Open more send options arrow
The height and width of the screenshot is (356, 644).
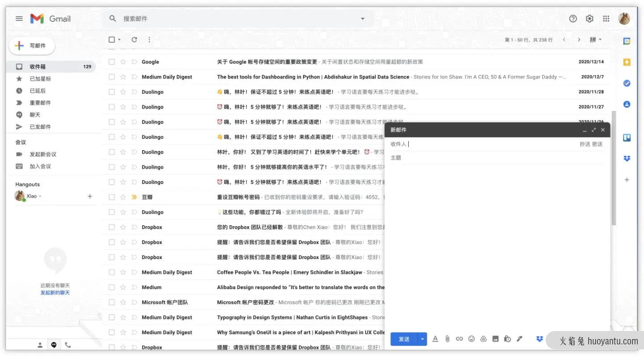[x=423, y=339]
